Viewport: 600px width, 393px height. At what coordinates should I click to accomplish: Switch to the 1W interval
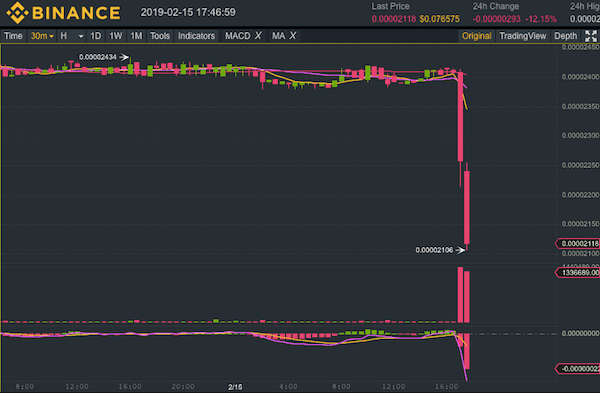116,36
